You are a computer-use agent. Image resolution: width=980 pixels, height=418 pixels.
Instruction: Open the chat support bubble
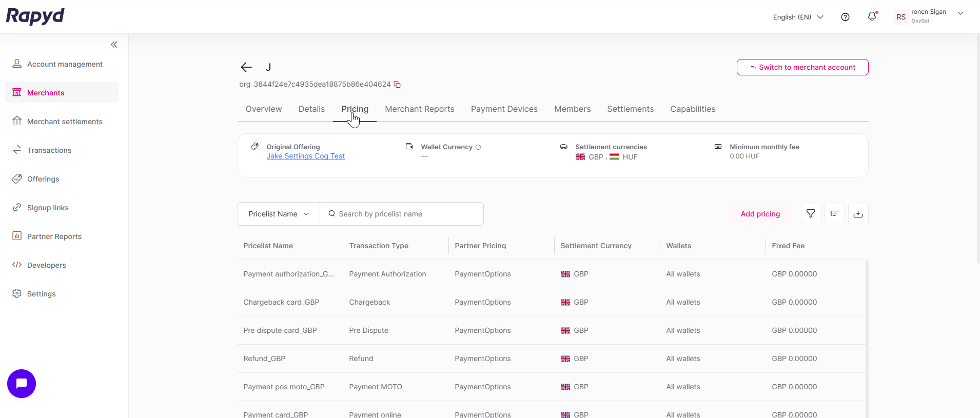(x=22, y=384)
